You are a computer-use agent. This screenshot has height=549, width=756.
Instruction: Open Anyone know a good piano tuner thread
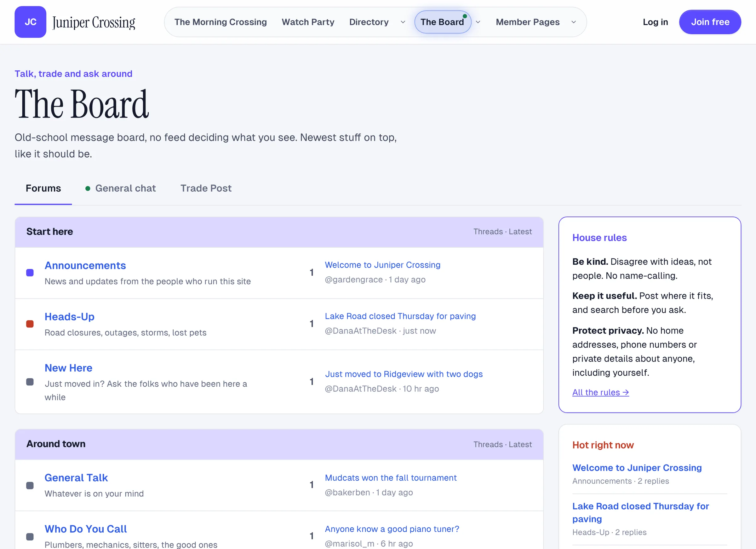[392, 529]
